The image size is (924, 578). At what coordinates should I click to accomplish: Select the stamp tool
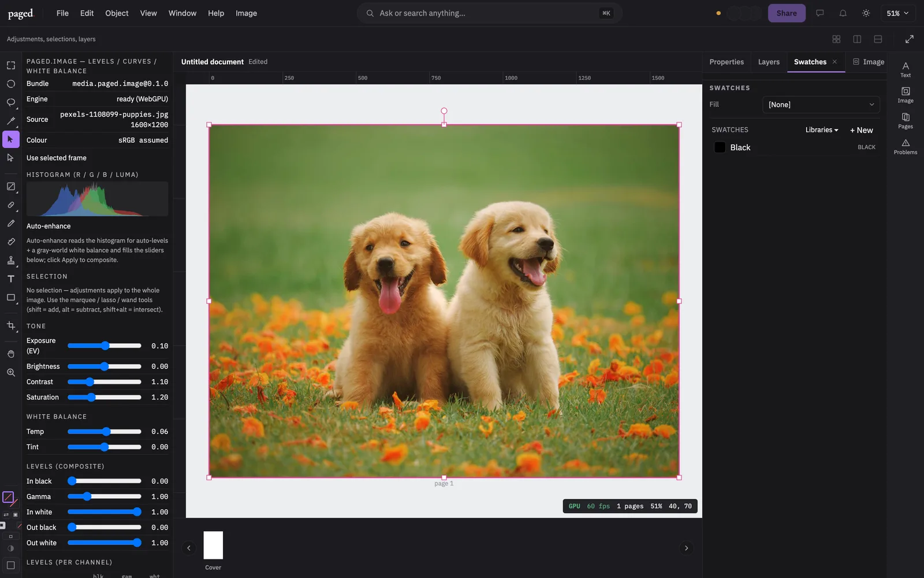[x=10, y=260]
